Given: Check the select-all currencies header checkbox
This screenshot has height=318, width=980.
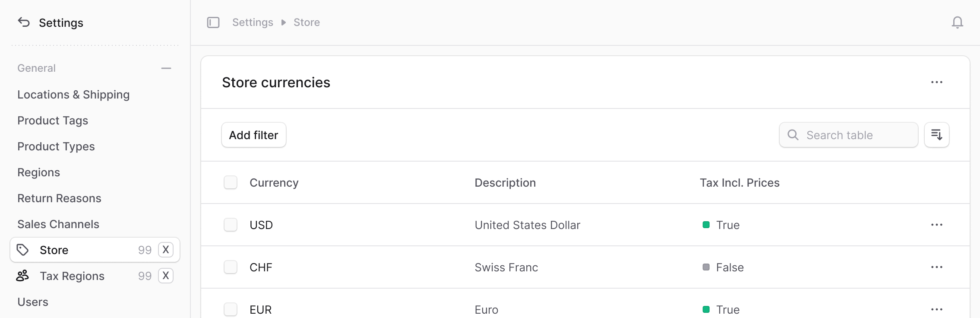Looking at the screenshot, I should pyautogui.click(x=231, y=182).
